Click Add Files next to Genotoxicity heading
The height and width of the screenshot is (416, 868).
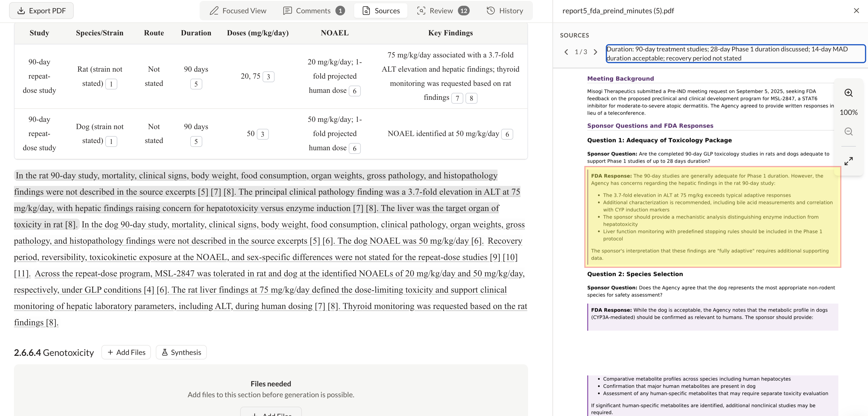[126, 352]
